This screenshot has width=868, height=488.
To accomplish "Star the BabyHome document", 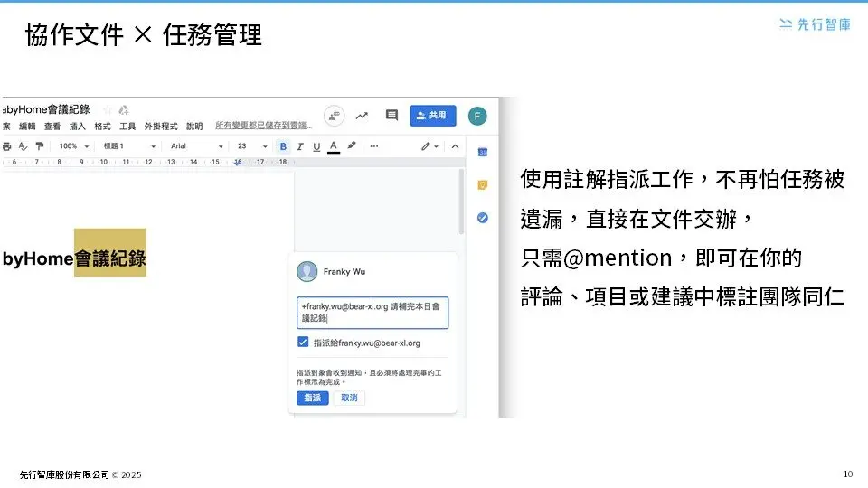I will click(x=108, y=109).
